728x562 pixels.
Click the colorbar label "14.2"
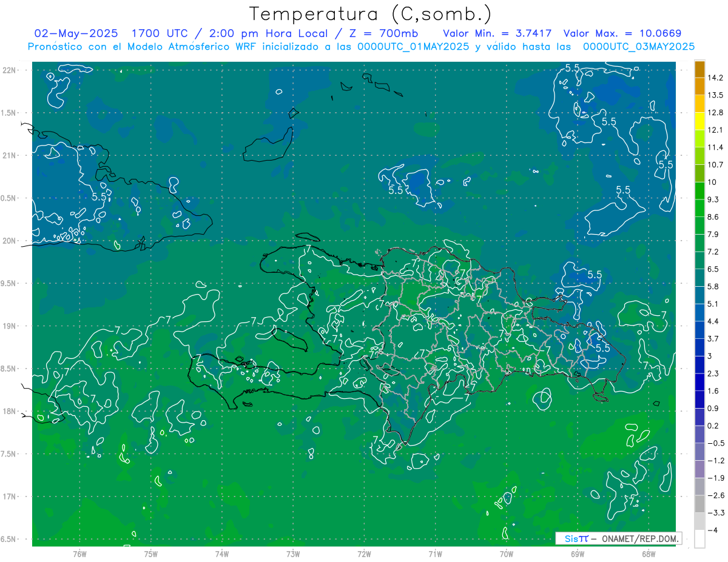tap(716, 78)
